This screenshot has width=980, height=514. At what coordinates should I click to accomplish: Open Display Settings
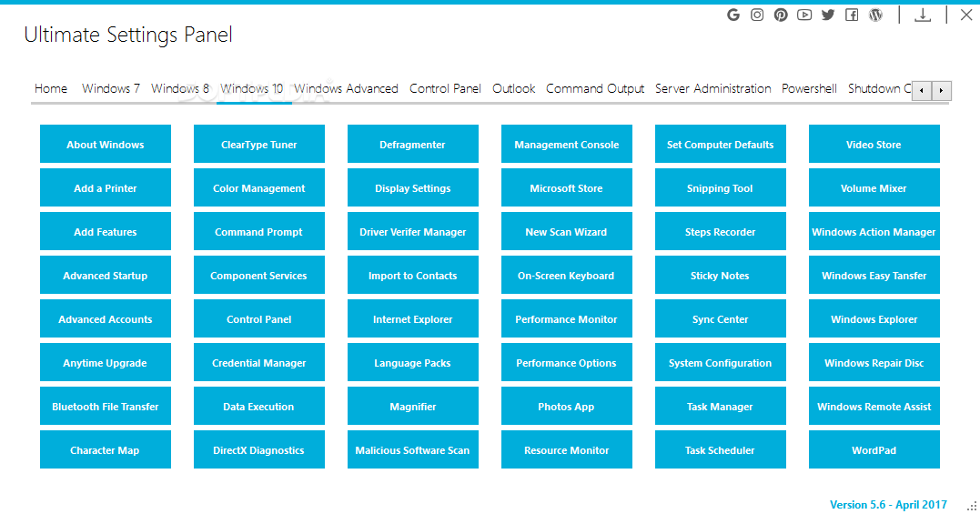pos(413,188)
